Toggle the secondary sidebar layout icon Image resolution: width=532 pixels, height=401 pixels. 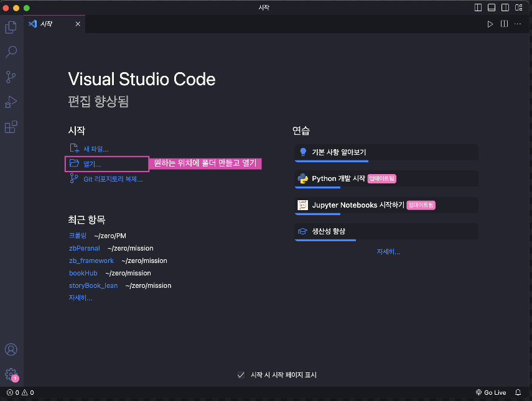(x=505, y=7)
